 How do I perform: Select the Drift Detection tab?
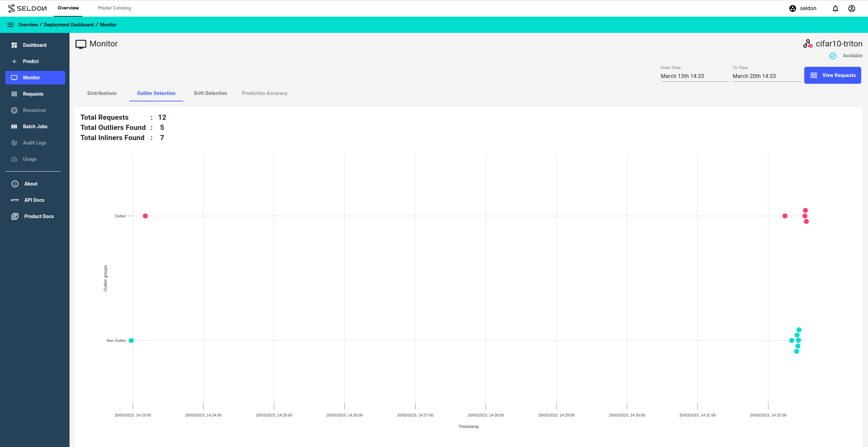coord(210,93)
